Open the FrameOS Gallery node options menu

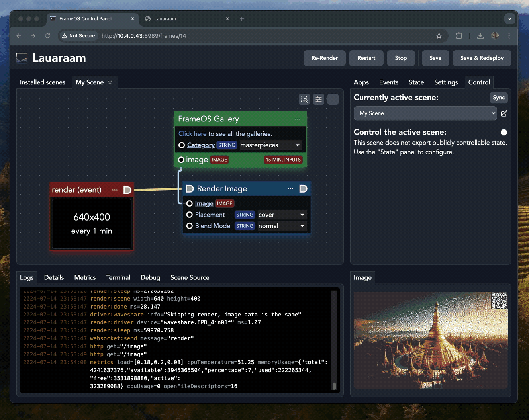[297, 119]
